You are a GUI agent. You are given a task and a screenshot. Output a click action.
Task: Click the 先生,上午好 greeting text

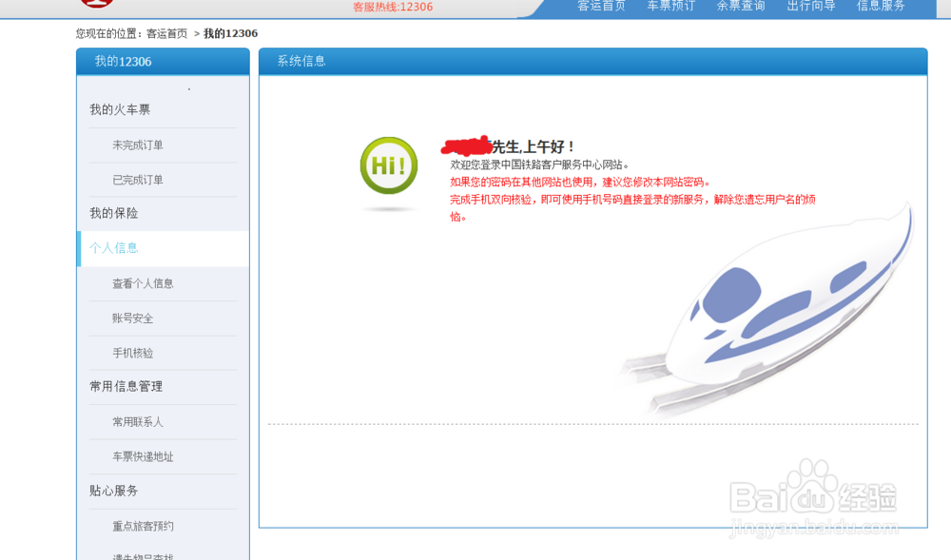[x=533, y=146]
